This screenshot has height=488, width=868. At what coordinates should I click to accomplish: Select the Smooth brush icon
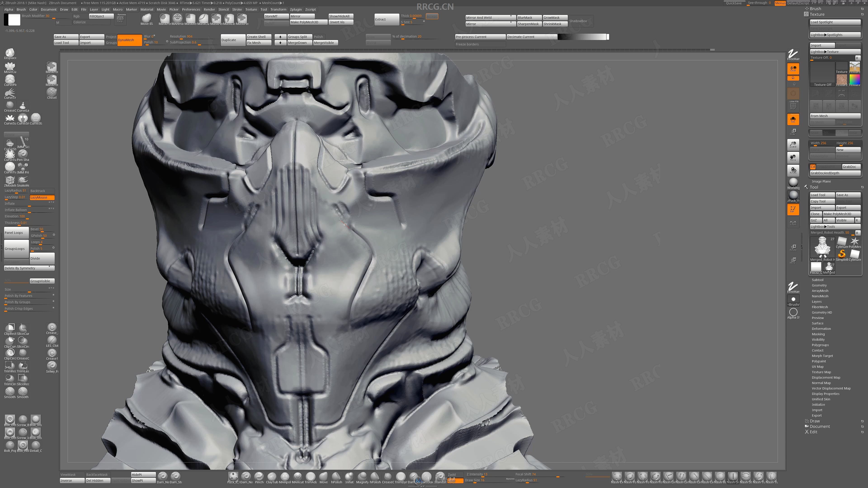pos(10,392)
